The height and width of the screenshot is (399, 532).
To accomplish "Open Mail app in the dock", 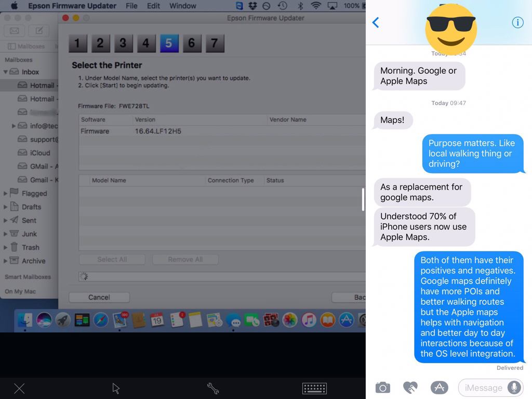I will click(120, 320).
